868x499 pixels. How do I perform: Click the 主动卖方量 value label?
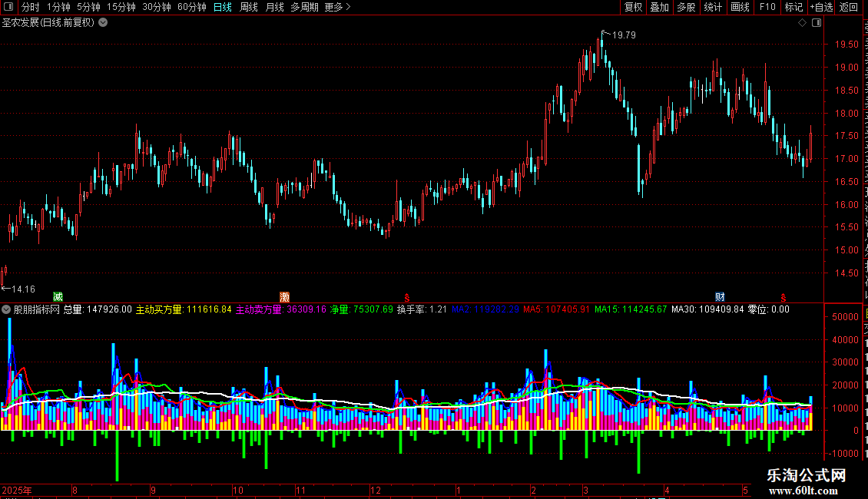(281, 310)
